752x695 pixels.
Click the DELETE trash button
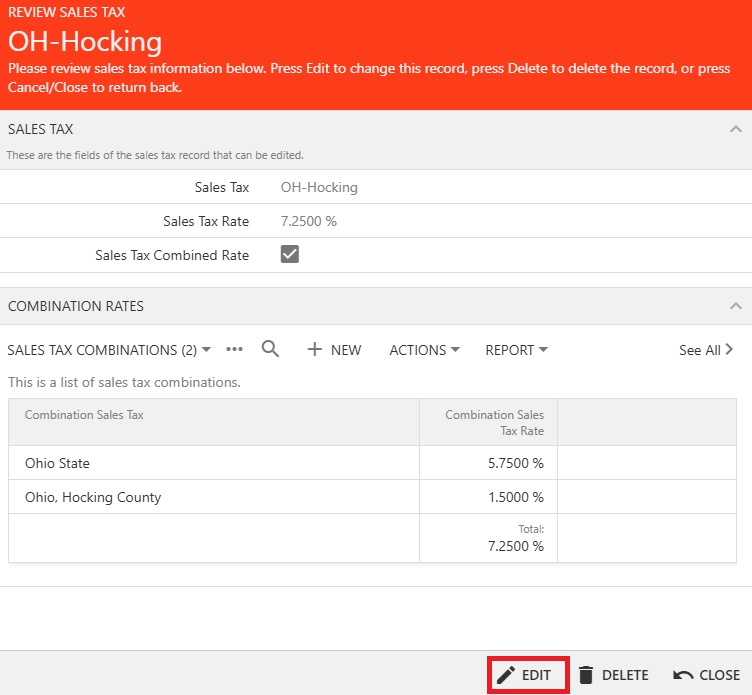pyautogui.click(x=613, y=675)
